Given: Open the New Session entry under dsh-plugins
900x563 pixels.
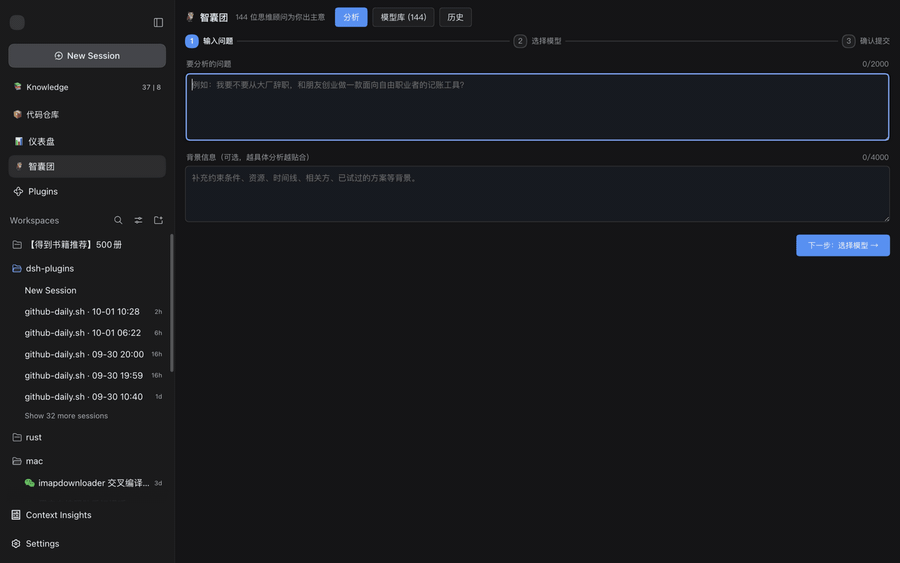Looking at the screenshot, I should [87, 290].
